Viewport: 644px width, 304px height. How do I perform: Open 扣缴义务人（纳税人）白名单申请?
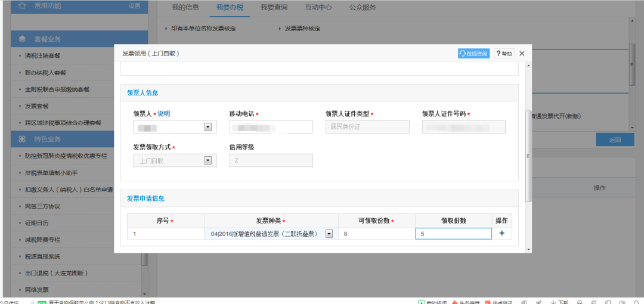point(69,190)
